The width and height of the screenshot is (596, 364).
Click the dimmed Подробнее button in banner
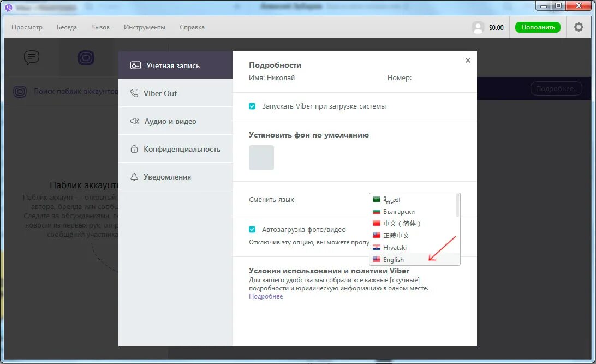556,89
